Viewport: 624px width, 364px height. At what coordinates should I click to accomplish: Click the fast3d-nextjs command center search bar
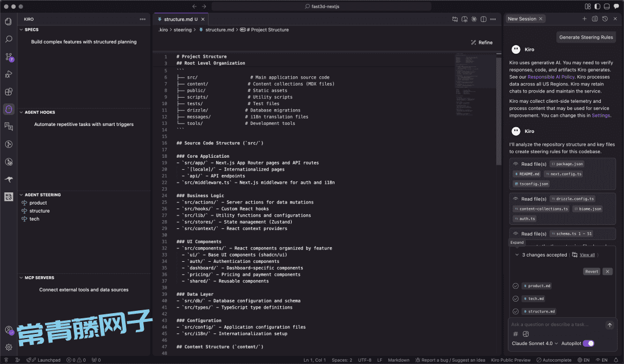322,6
